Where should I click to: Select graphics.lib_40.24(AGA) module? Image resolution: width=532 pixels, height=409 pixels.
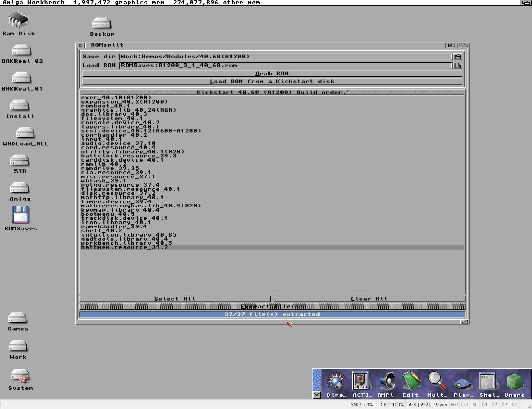point(272,110)
